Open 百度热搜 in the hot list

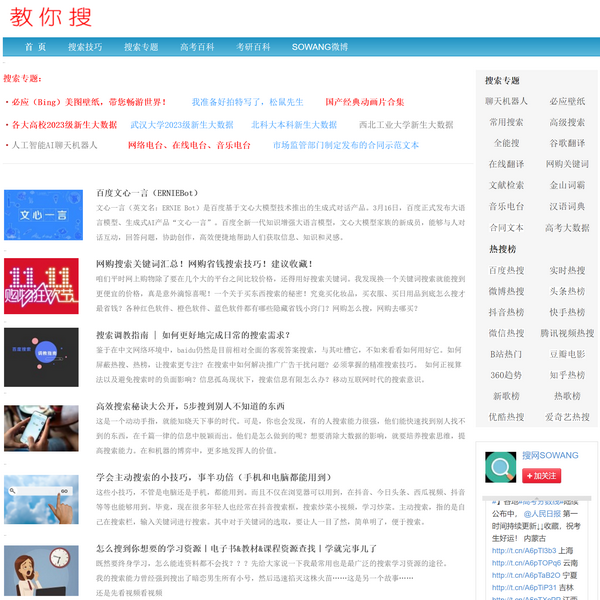coord(506,270)
